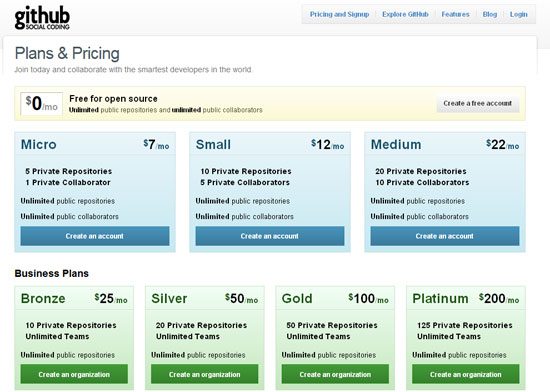Image resolution: width=550 pixels, height=392 pixels.
Task: Click the $25/mo Bronze price
Action: 111,299
